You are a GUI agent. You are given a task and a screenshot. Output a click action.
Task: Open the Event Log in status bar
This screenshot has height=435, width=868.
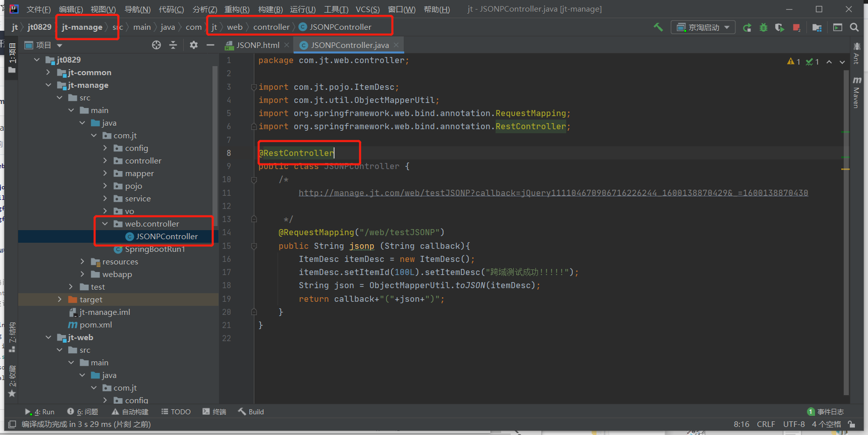826,412
